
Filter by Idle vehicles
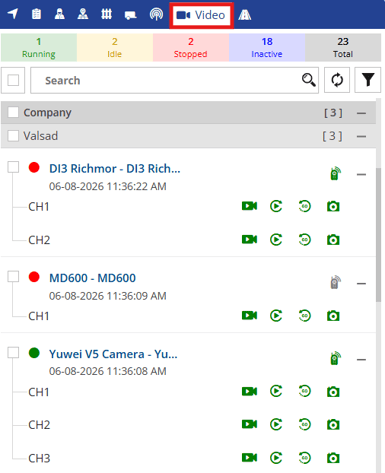pos(115,47)
